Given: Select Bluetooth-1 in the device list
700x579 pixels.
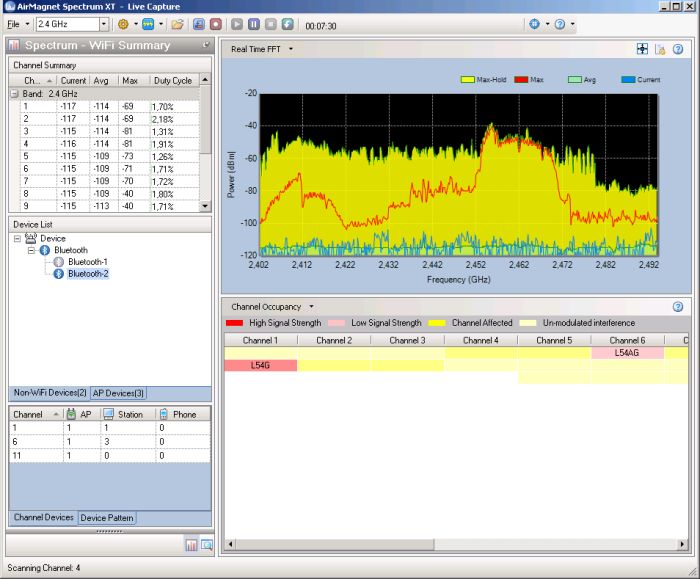Looking at the screenshot, I should coord(88,262).
